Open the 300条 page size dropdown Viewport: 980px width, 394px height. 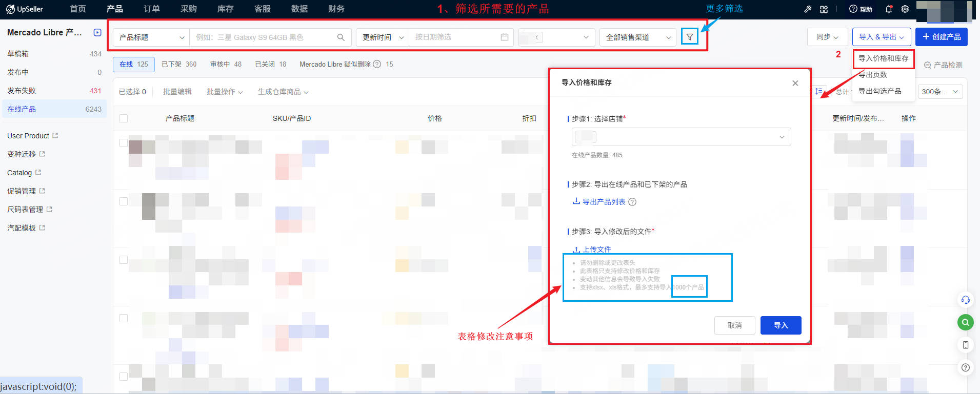coord(940,92)
